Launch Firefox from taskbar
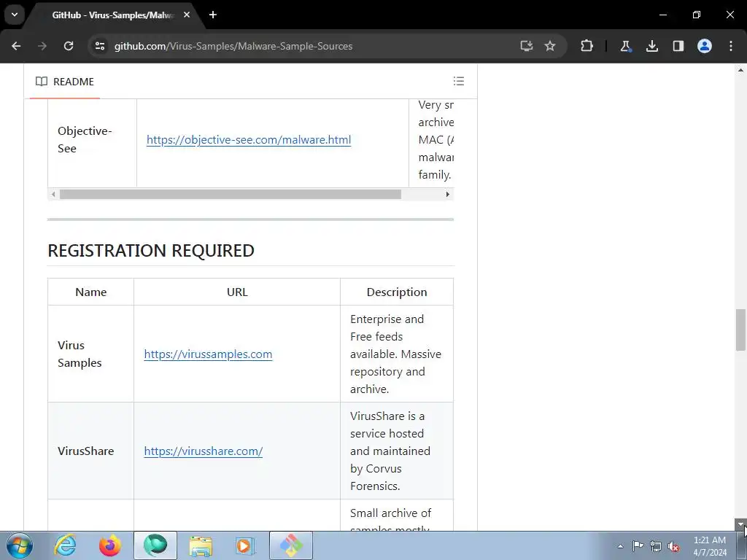 pos(110,545)
